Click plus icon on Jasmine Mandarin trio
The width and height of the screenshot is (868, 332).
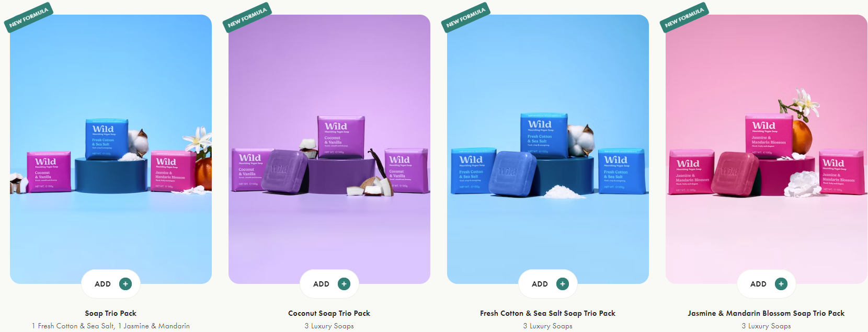[781, 284]
